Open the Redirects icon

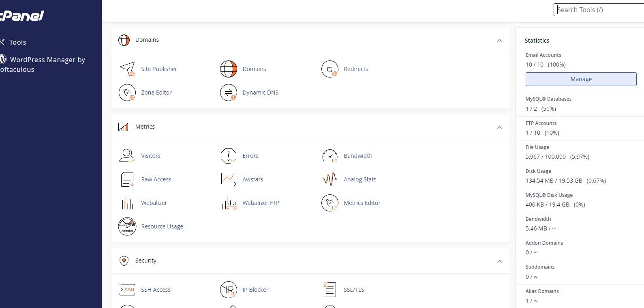330,69
